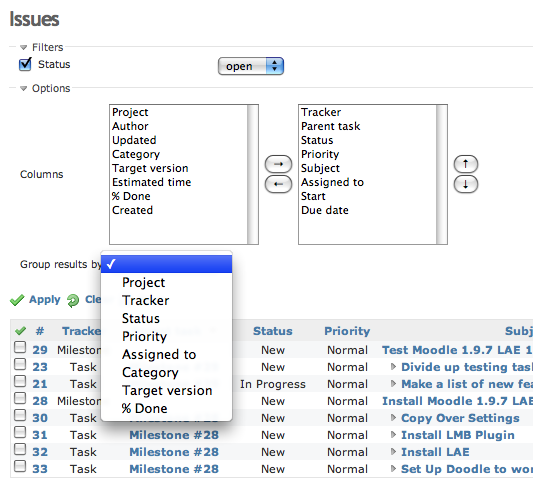Open the Status open dropdown
Viewport: 533px width, 481px height.
pyautogui.click(x=251, y=66)
